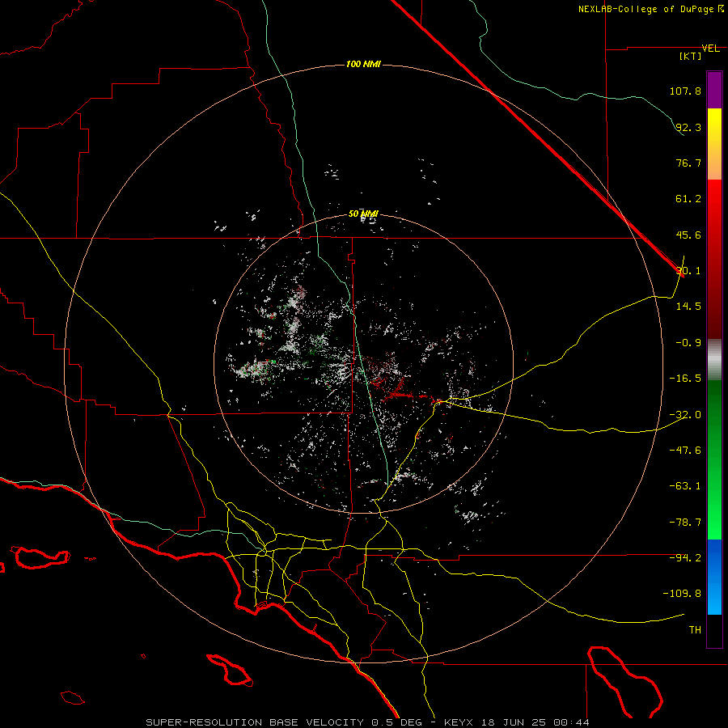
Task: Click the 45.6 legend value
Action: point(688,235)
